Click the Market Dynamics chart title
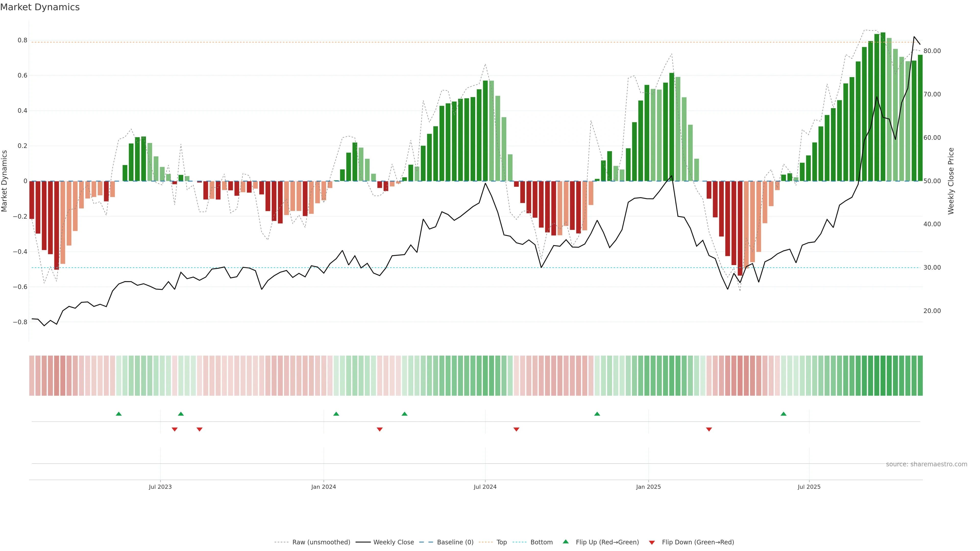The width and height of the screenshot is (980, 551). pyautogui.click(x=40, y=7)
